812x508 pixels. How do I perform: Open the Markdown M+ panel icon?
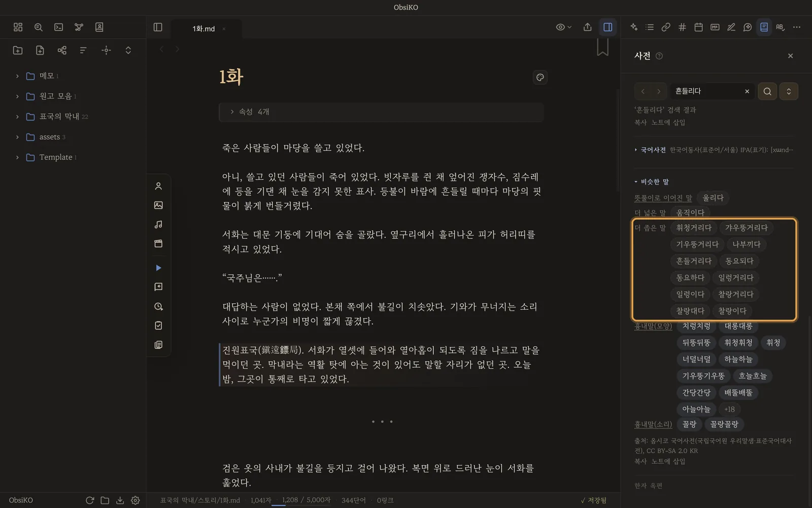(715, 27)
